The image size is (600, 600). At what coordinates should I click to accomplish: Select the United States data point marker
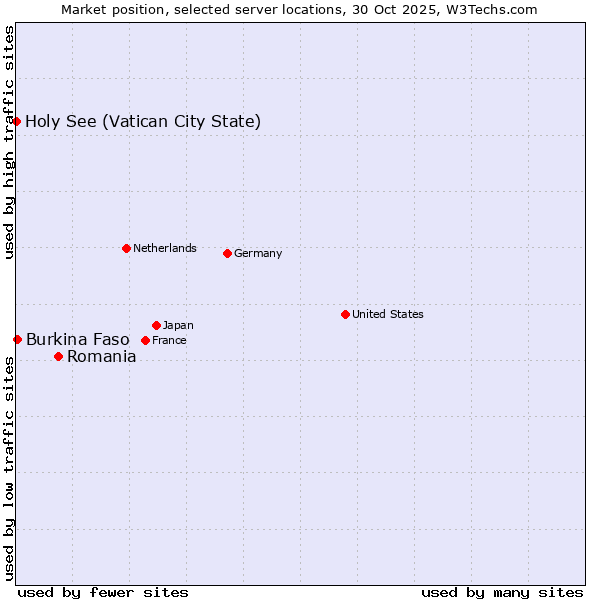point(345,314)
